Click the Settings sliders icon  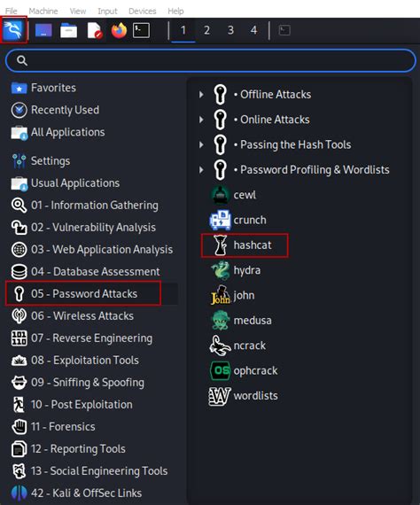(19, 160)
